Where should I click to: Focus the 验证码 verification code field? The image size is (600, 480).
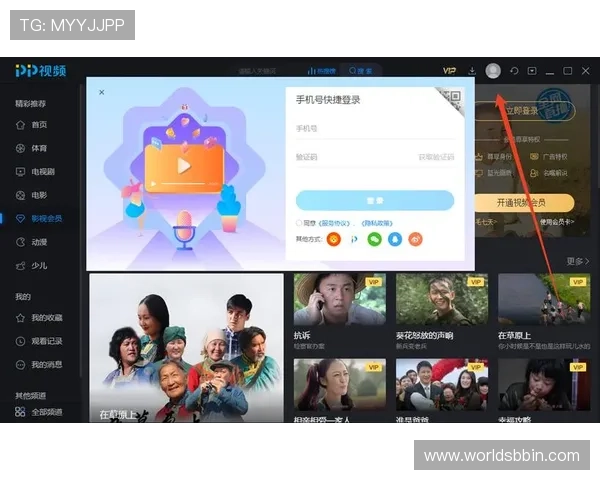tap(354, 157)
